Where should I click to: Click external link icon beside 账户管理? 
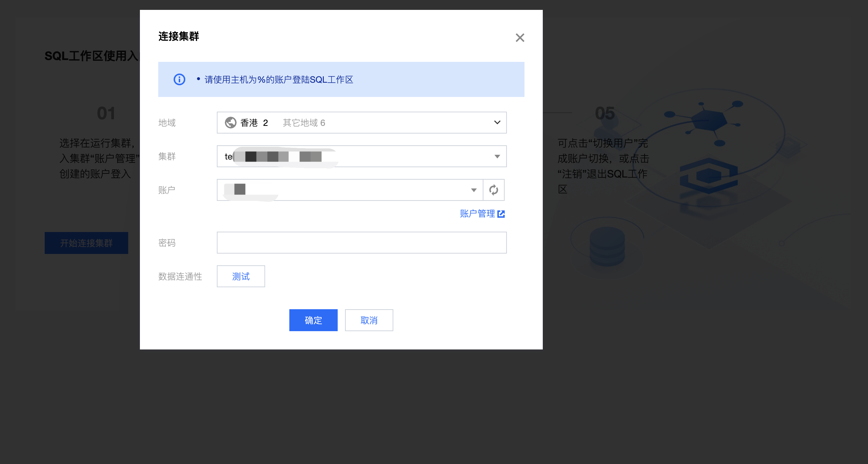pos(501,214)
